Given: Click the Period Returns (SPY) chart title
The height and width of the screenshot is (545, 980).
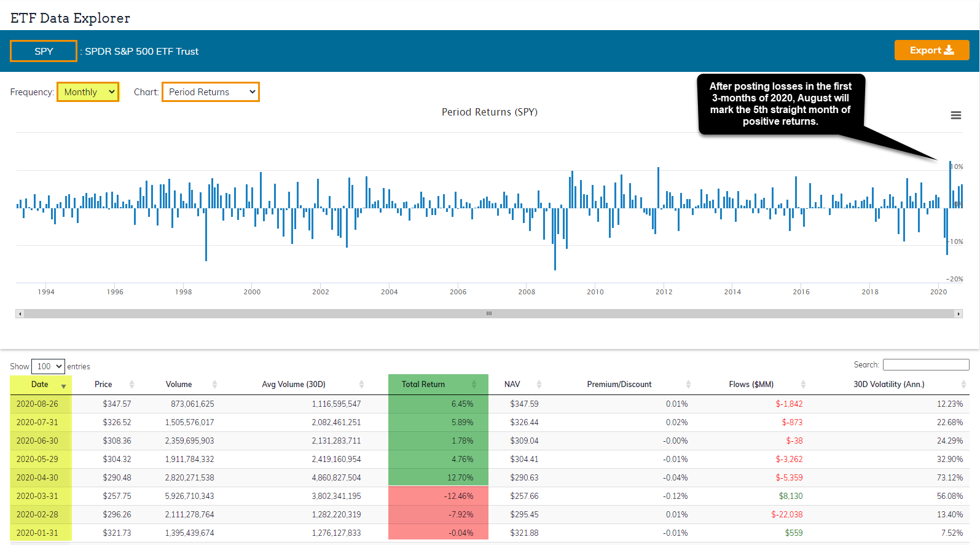Looking at the screenshot, I should 490,112.
